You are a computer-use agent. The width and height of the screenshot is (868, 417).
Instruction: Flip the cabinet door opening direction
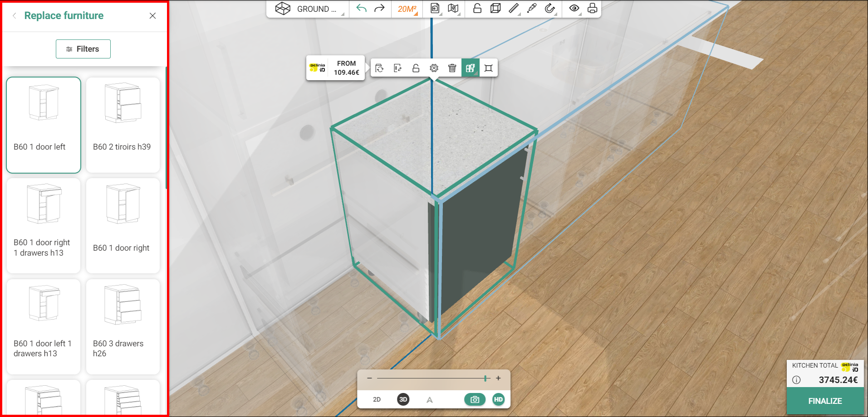point(398,68)
